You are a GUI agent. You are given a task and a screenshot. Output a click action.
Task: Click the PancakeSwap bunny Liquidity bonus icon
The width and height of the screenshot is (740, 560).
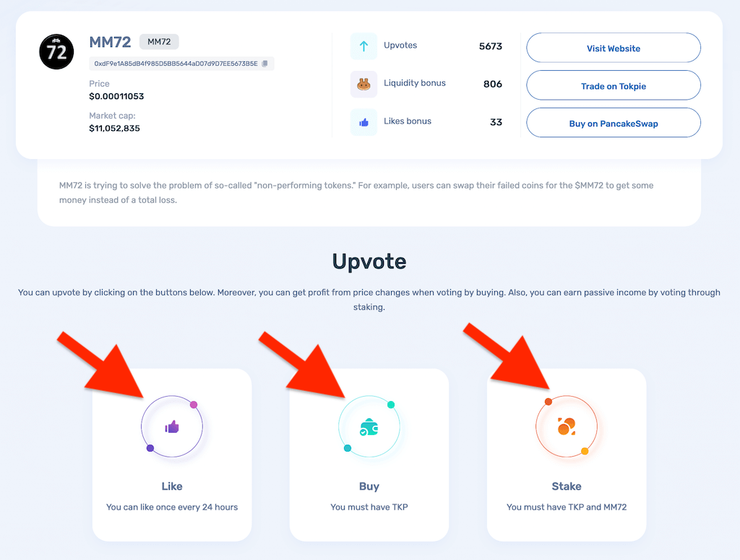(364, 84)
